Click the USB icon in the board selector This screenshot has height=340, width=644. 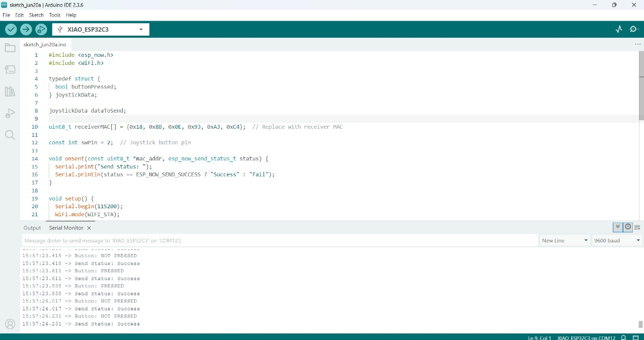[60, 30]
